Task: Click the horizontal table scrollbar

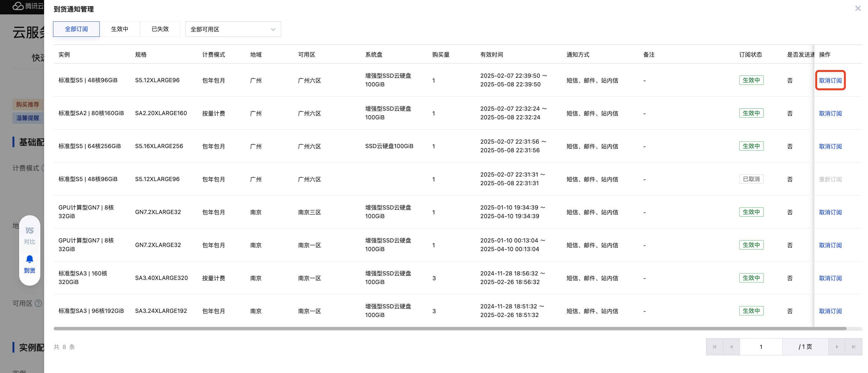Action: [x=450, y=329]
